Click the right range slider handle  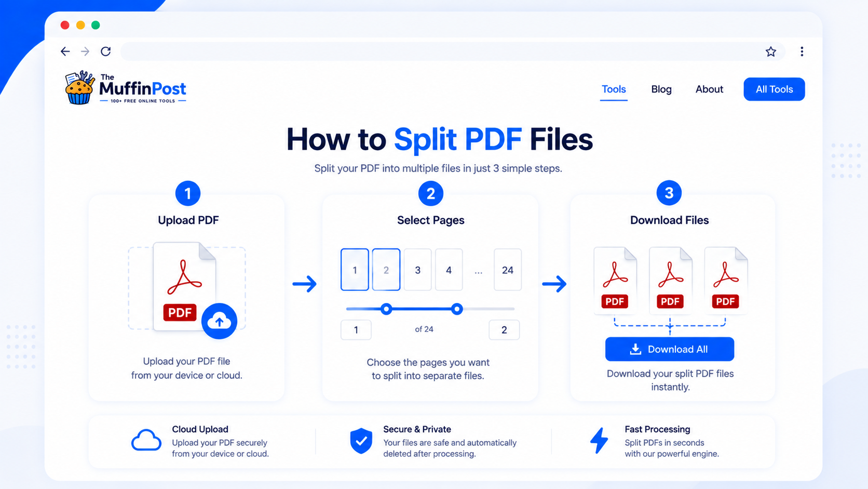click(457, 309)
